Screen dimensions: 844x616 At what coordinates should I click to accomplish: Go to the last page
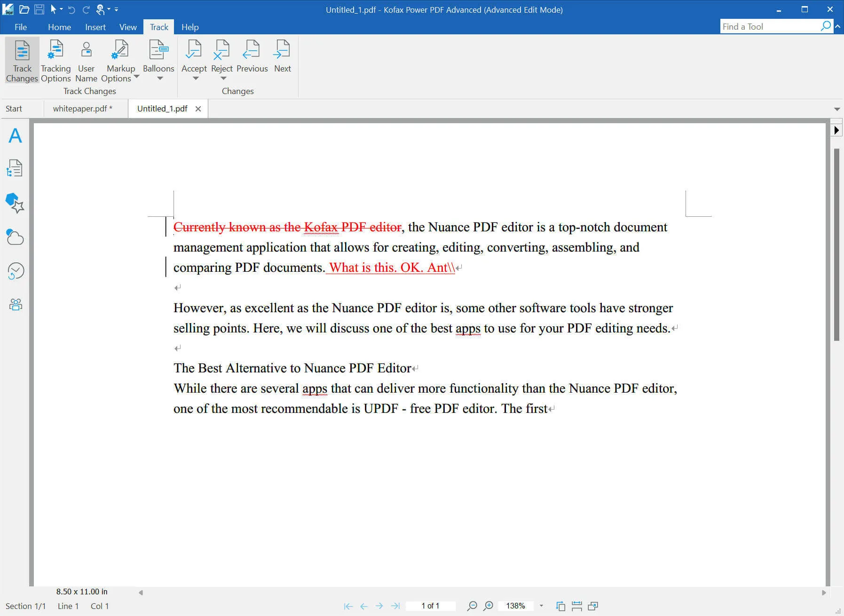click(x=395, y=606)
